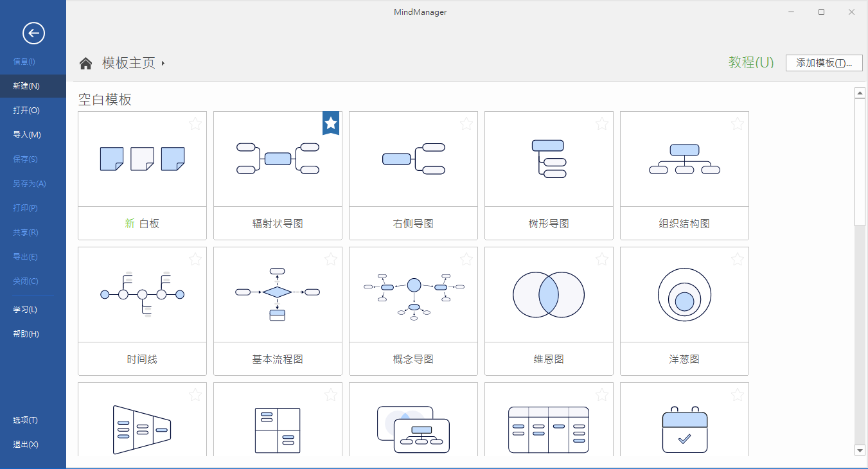Click the 基本流程图 template label
Viewport: 868px width, 469px height.
278,359
